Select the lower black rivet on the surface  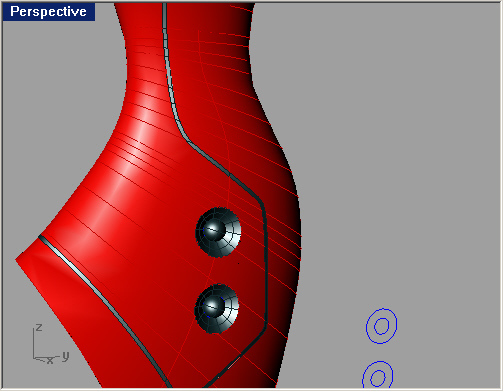217,309
